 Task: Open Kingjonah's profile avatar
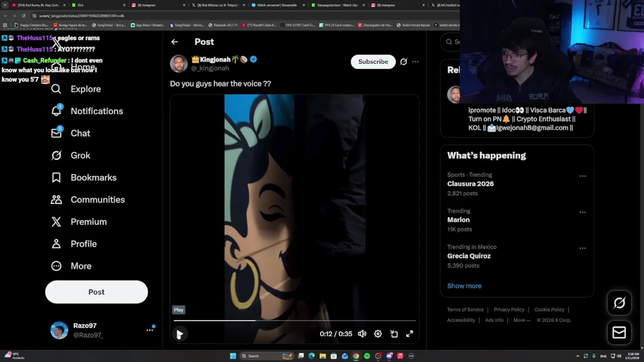[179, 64]
